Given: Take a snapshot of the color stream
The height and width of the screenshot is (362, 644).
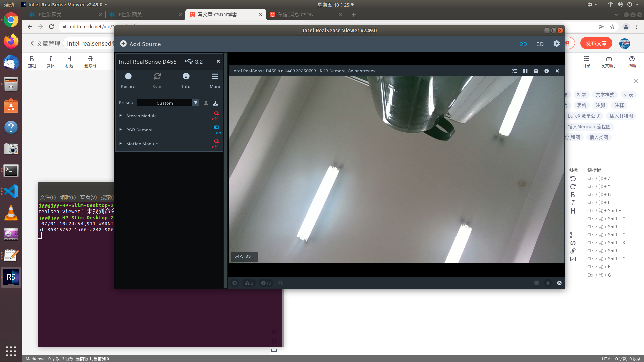Looking at the screenshot, I should (x=536, y=71).
